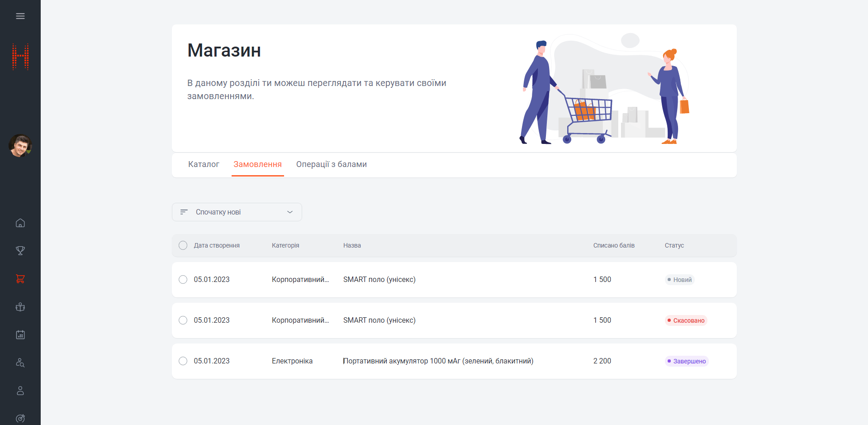Open the target goals icon
The image size is (868, 425).
[20, 418]
